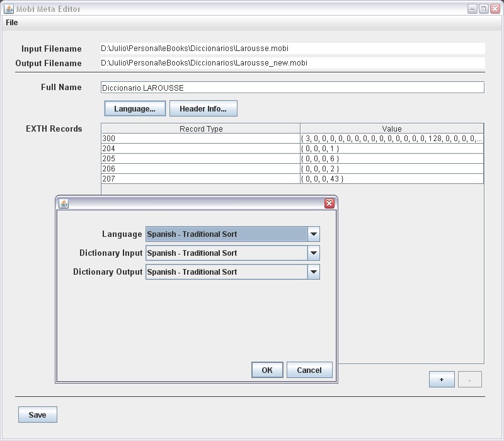Open the File menu
Screen dimensions: 504x441
(x=12, y=23)
